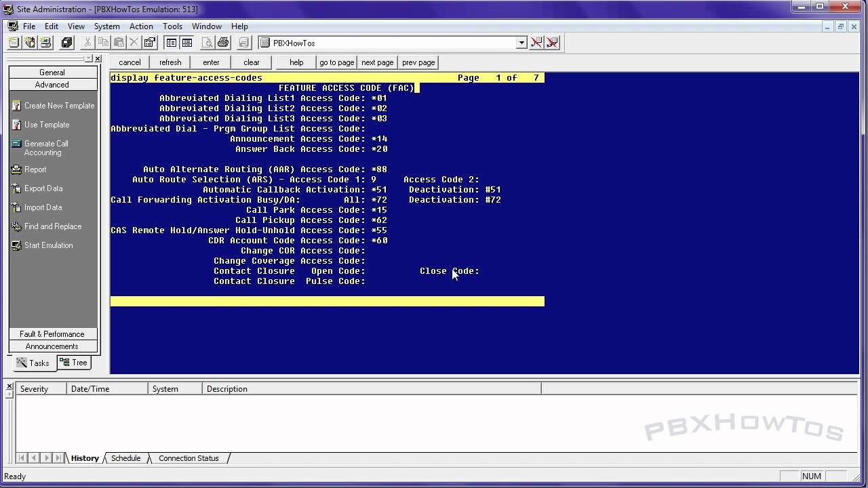This screenshot has width=868, height=488.
Task: Open the System menu
Action: pyautogui.click(x=106, y=26)
